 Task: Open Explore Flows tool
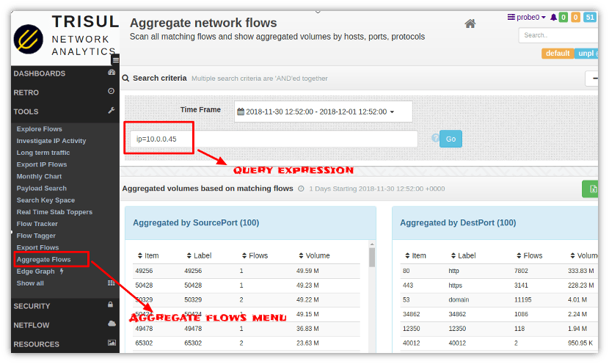pyautogui.click(x=39, y=129)
